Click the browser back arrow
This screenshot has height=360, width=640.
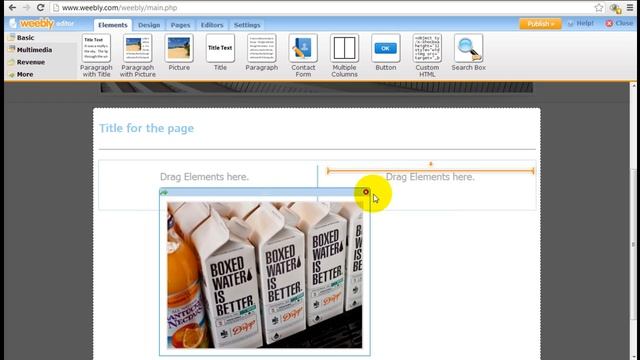[12, 7]
